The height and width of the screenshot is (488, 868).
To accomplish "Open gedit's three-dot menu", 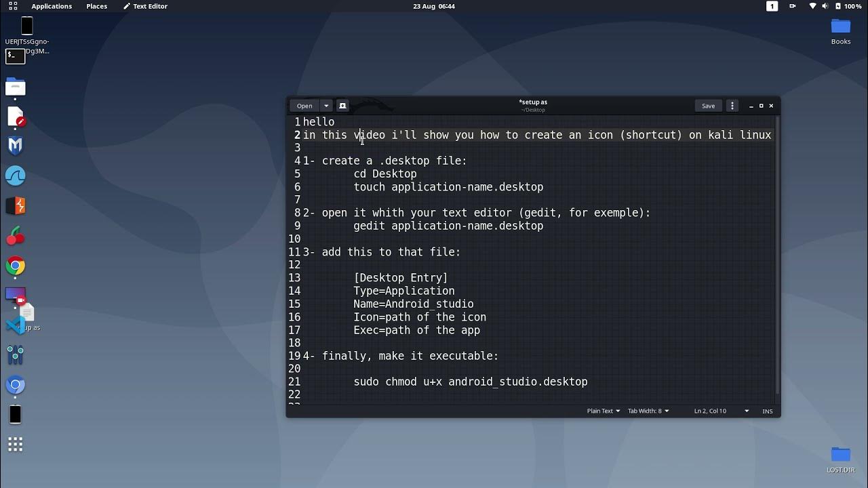I will 732,106.
